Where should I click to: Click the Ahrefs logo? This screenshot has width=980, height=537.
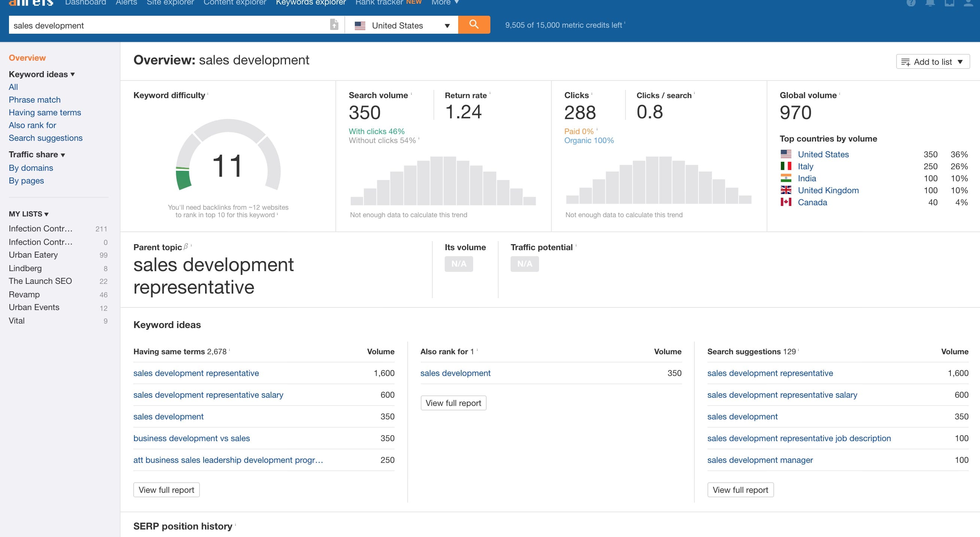coord(31,3)
